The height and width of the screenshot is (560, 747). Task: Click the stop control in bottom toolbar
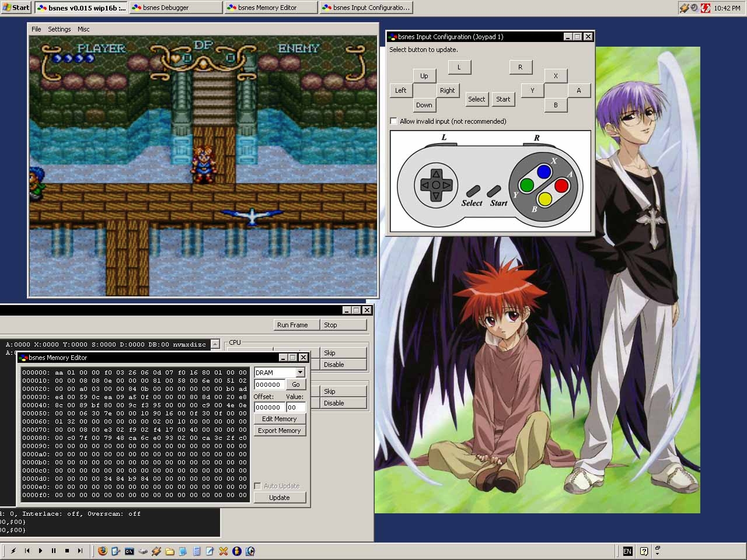pyautogui.click(x=67, y=551)
